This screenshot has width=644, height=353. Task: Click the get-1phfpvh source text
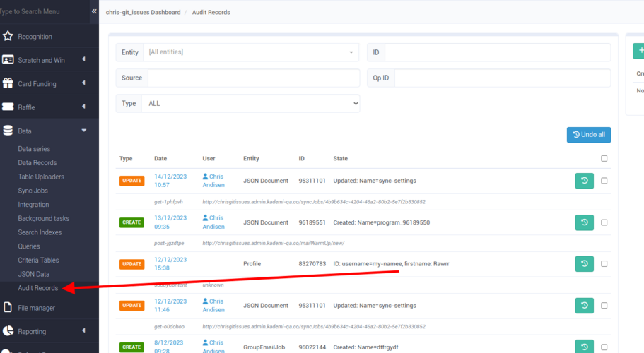pyautogui.click(x=168, y=202)
